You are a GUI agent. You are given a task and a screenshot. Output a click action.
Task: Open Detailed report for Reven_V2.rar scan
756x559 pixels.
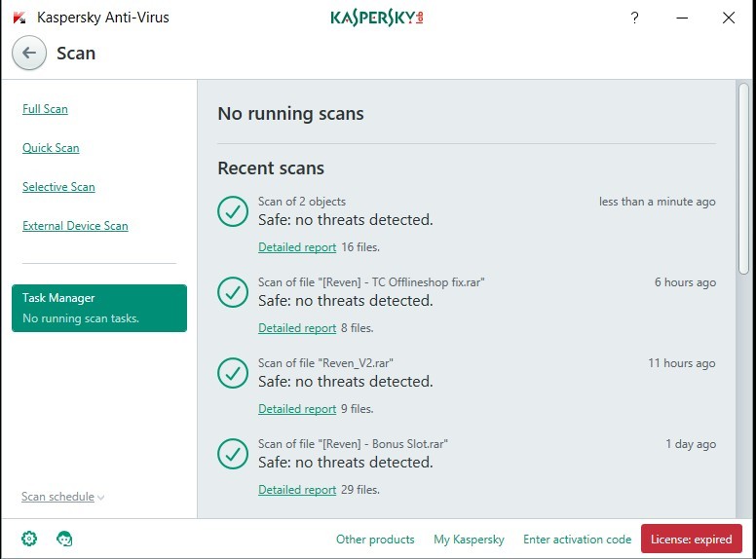click(297, 409)
